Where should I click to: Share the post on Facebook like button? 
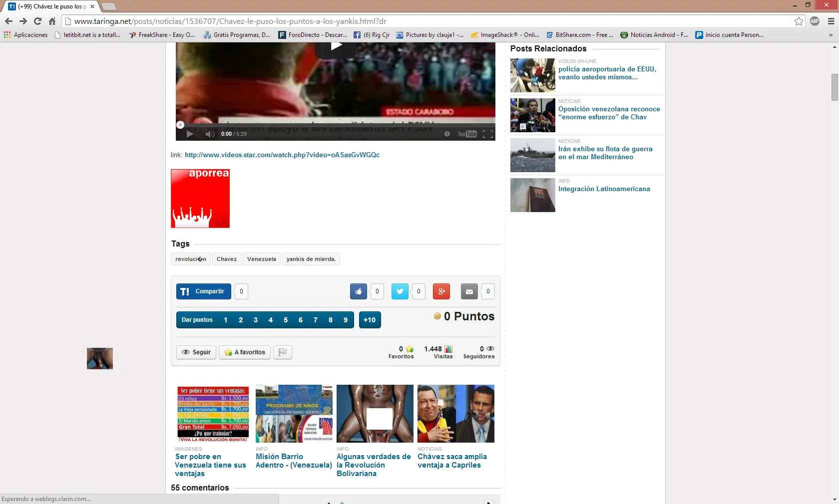[359, 291]
